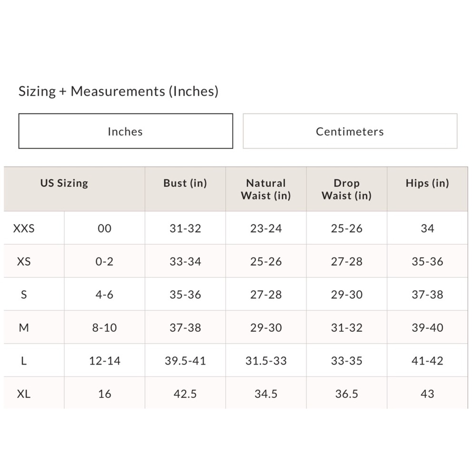The image size is (476, 476).
Task: Select the XXS size row label
Action: 24,228
